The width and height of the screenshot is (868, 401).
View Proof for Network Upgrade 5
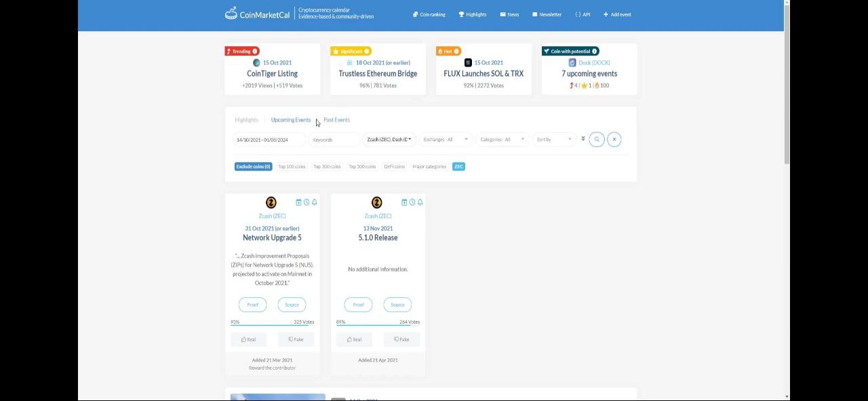252,305
